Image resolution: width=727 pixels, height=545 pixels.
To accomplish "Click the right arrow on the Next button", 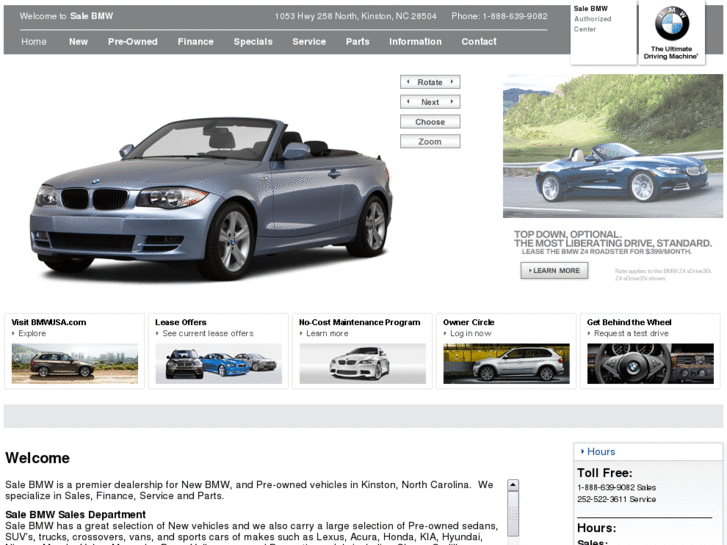I will (x=452, y=102).
